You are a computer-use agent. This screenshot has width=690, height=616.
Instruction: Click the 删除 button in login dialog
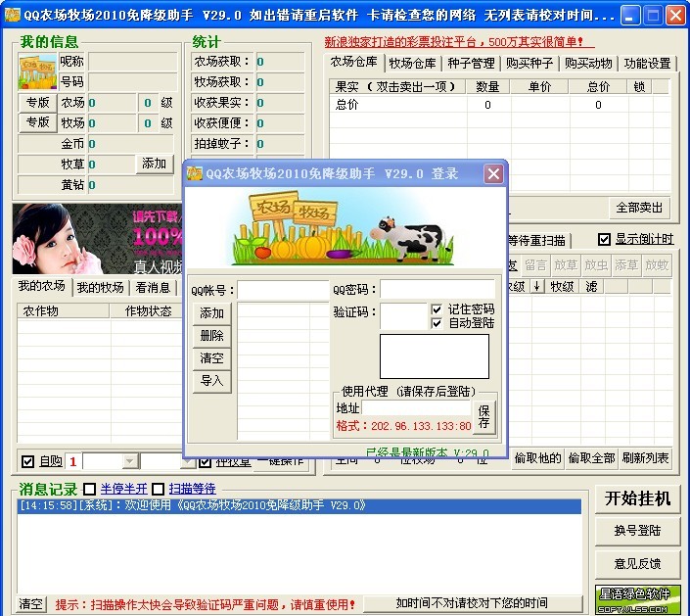[211, 336]
